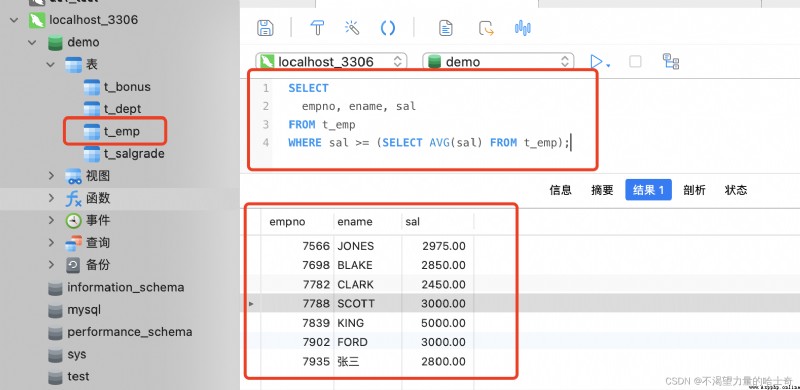Expand the 视图 views node
The height and width of the screenshot is (390, 800).
(x=51, y=176)
